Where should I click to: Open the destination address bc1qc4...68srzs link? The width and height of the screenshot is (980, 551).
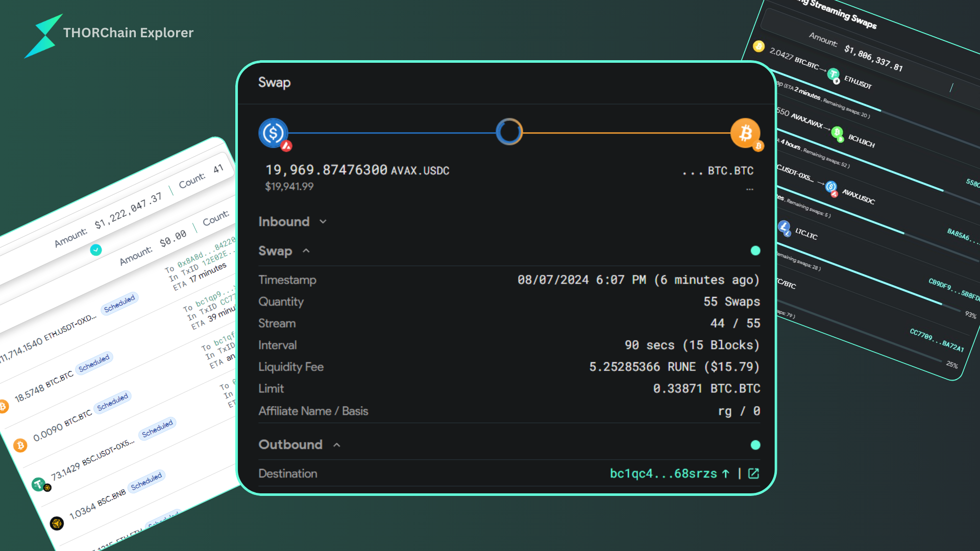point(664,473)
